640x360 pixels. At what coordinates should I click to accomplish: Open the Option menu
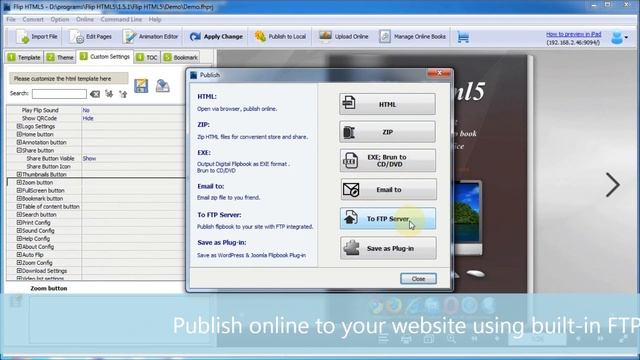[x=60, y=19]
